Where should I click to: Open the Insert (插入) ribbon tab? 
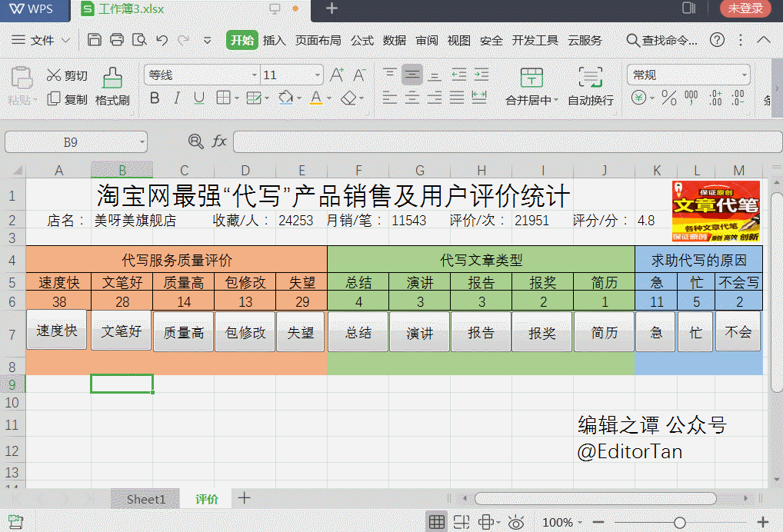274,40
